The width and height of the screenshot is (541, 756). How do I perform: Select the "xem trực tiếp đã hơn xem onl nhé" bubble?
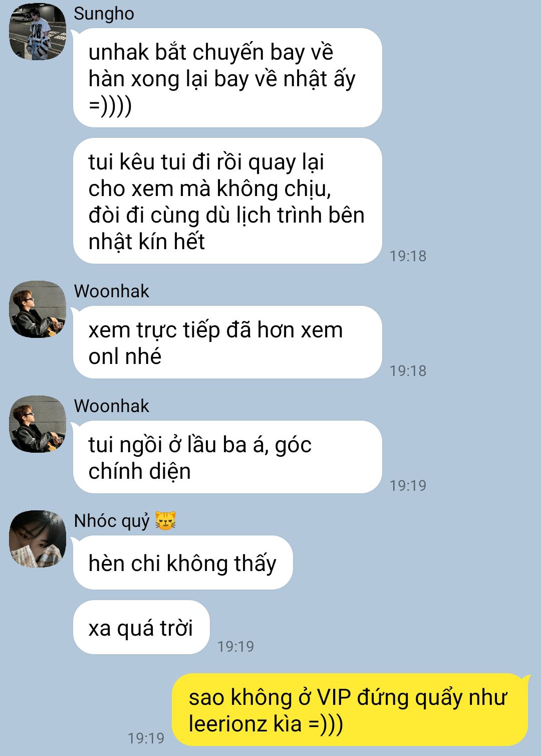click(x=227, y=342)
